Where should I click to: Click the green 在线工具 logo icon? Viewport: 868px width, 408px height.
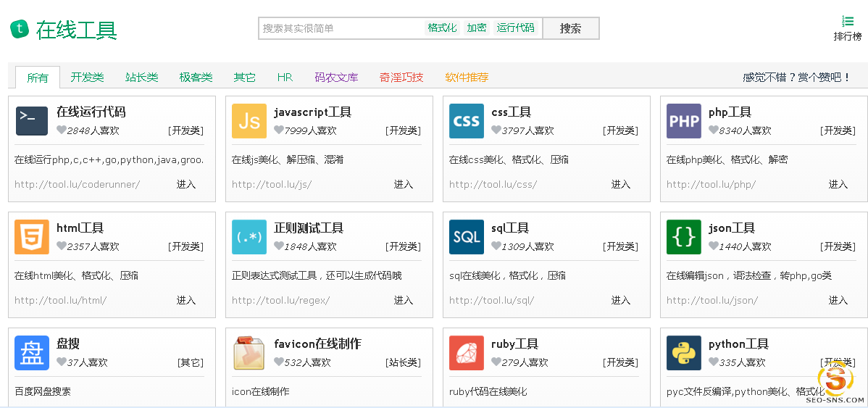(x=20, y=29)
